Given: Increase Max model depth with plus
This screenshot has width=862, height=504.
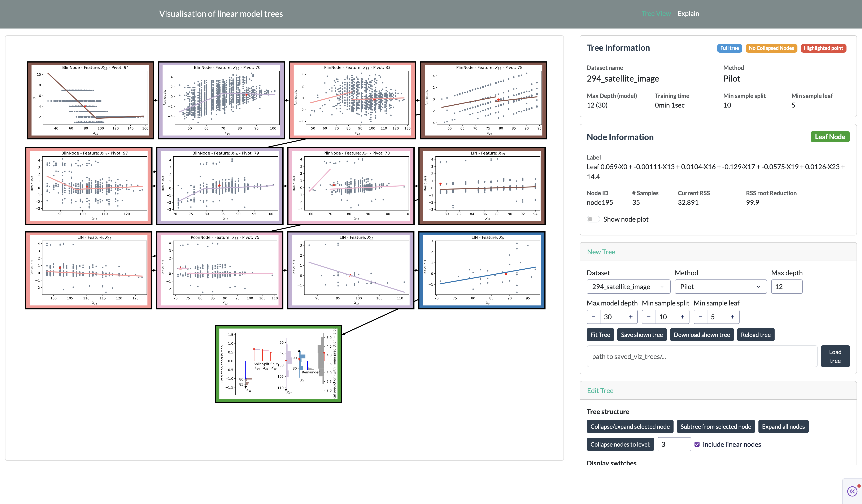Looking at the screenshot, I should [631, 317].
